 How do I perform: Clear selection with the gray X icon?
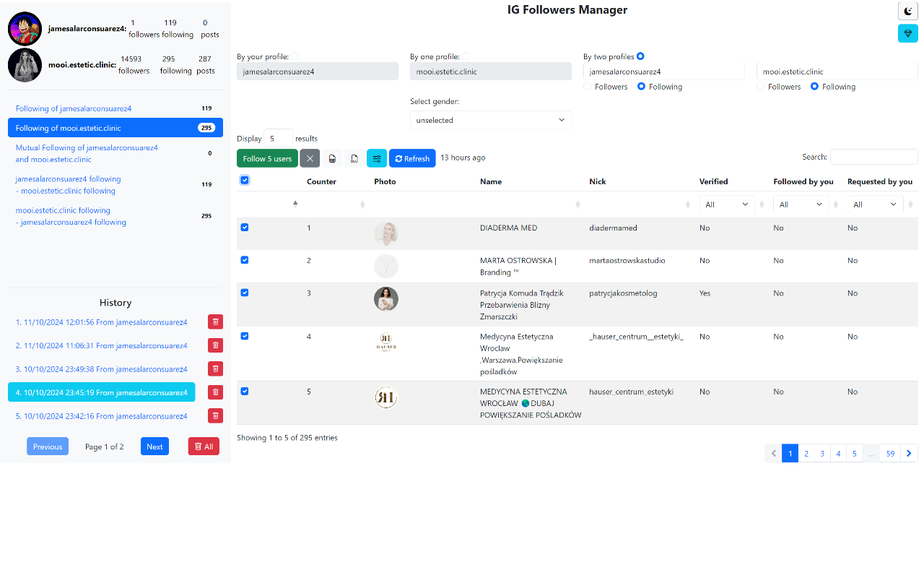310,158
